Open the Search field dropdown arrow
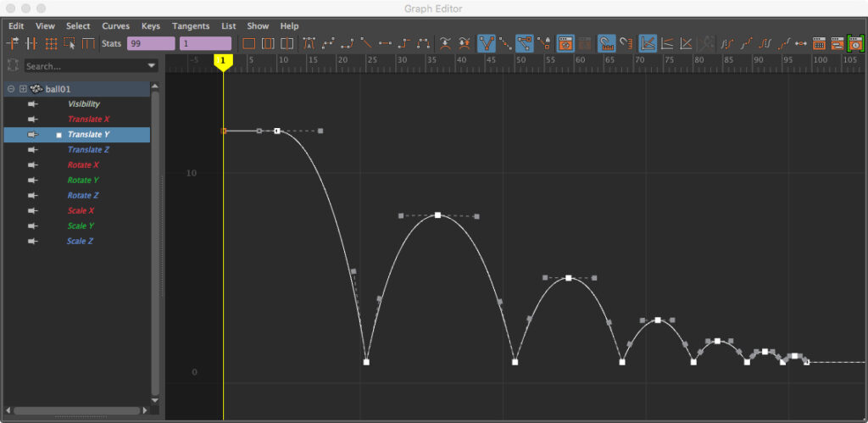Screen dimensions: 868x423 [x=152, y=66]
